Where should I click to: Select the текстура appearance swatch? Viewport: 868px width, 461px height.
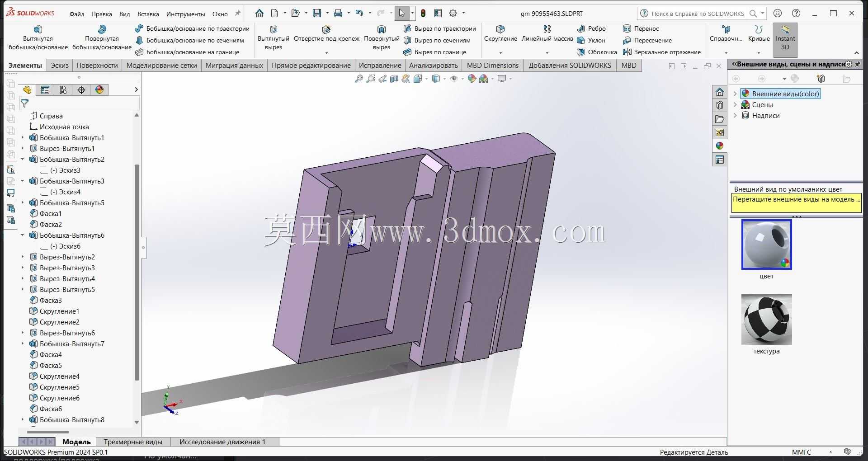pyautogui.click(x=767, y=320)
